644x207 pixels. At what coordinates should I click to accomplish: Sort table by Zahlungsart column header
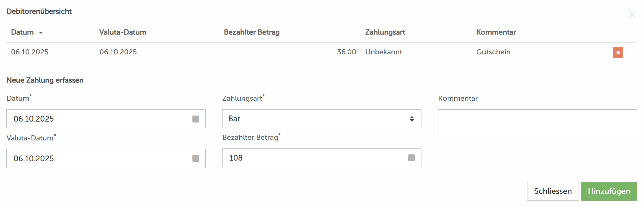[385, 32]
